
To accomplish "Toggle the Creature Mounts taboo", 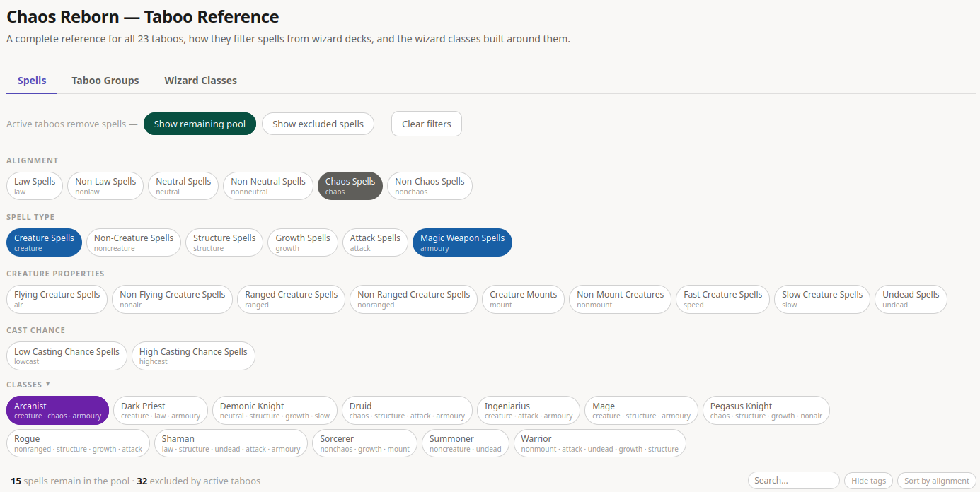I will [524, 299].
